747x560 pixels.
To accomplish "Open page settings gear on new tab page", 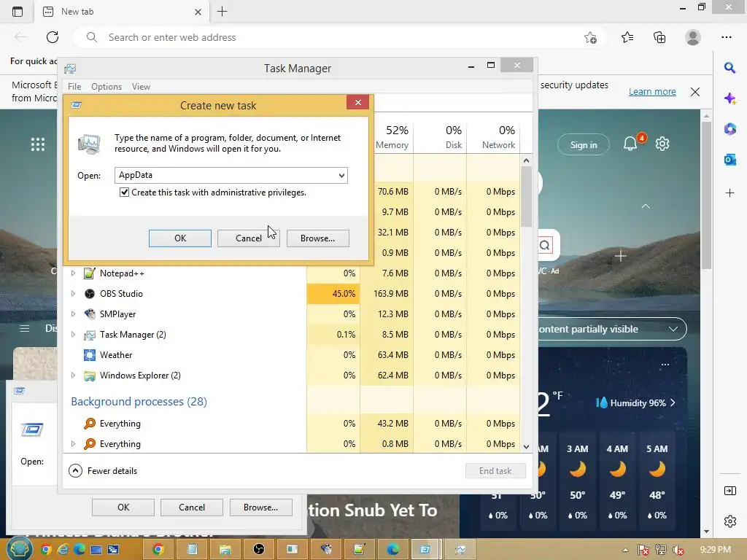I will 662,144.
